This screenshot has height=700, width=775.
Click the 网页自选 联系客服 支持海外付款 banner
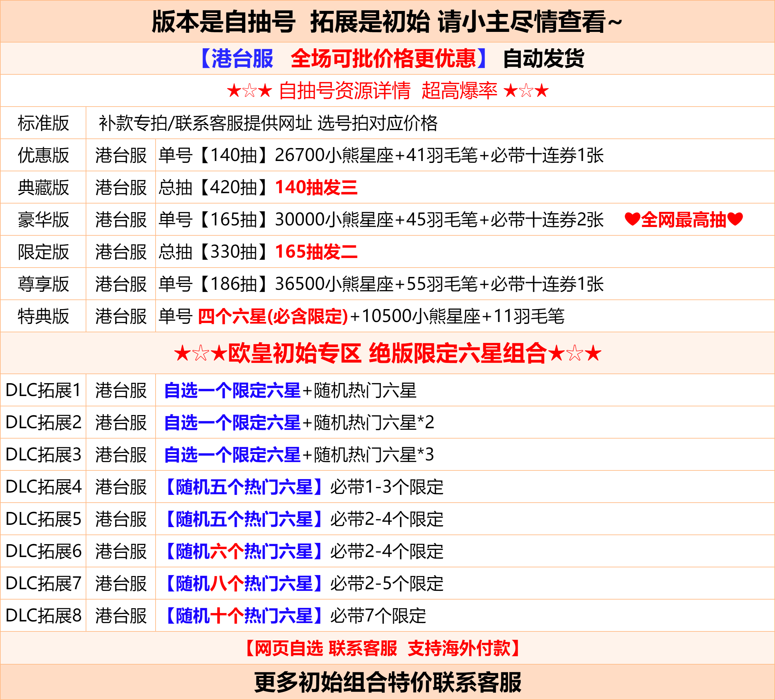[x=383, y=648]
